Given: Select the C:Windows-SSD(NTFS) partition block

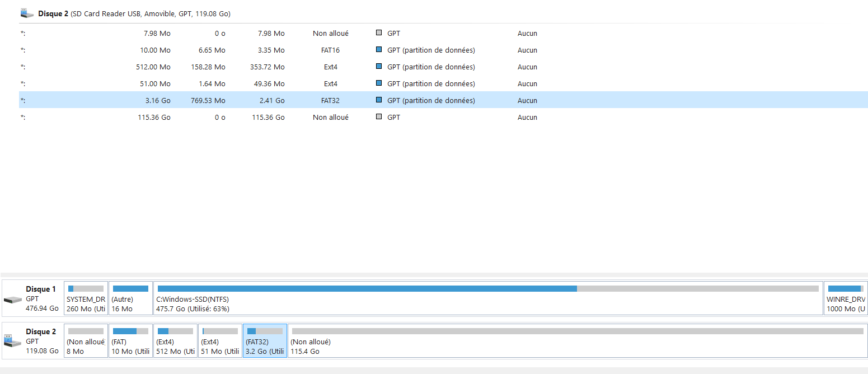Looking at the screenshot, I should pyautogui.click(x=487, y=303).
